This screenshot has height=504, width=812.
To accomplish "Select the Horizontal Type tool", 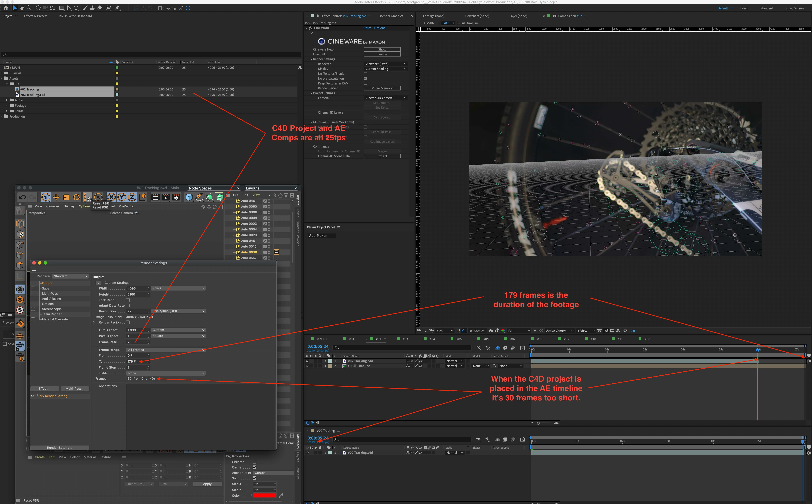I will (76, 8).
